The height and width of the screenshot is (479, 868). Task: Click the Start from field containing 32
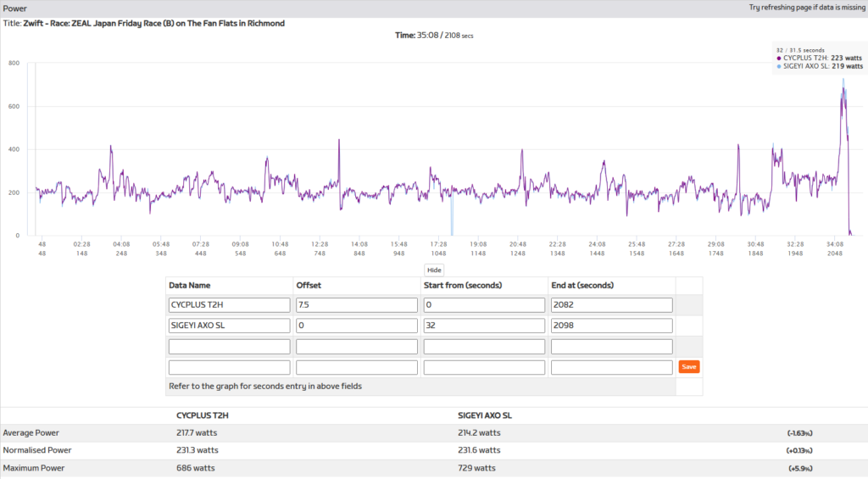click(484, 326)
